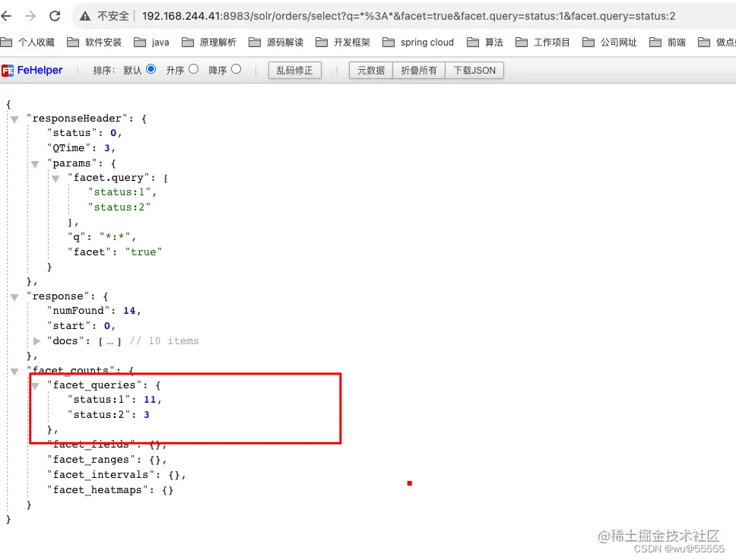Go back in browser history
Screen dimensions: 736x560
[7, 16]
